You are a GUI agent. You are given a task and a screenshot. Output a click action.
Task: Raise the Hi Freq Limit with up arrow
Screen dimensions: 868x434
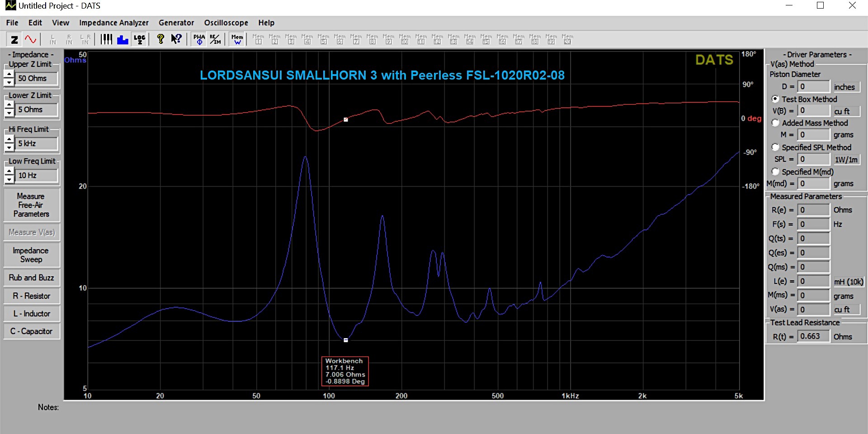[x=9, y=139]
